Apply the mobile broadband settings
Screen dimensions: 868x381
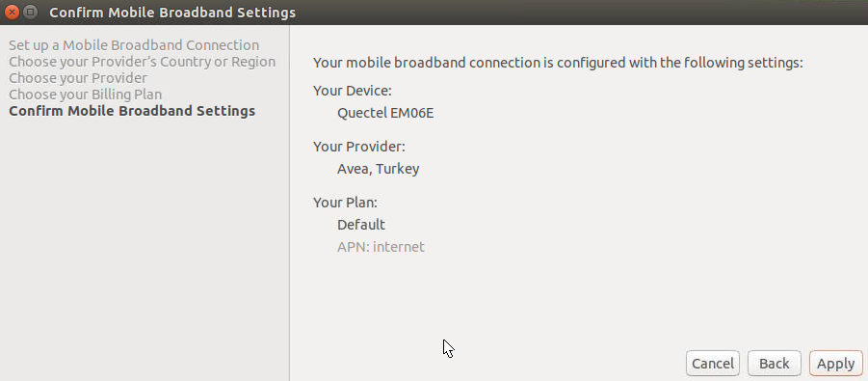click(x=835, y=364)
